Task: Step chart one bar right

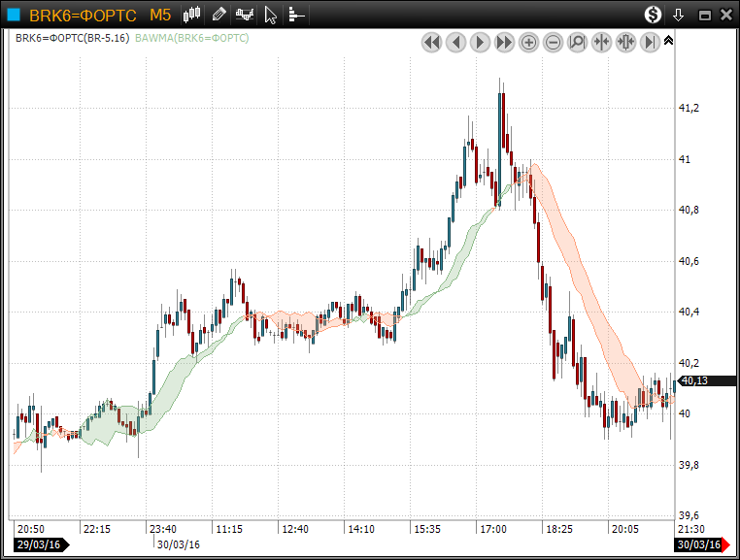Action: pyautogui.click(x=480, y=42)
